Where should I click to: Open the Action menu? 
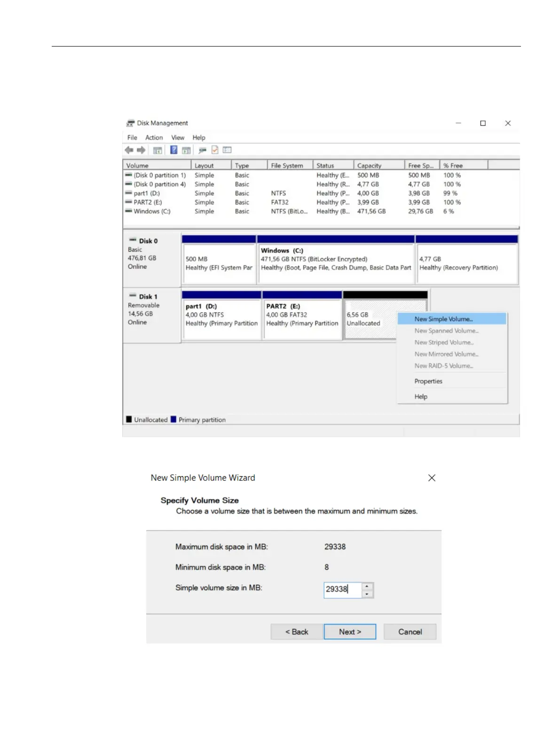(154, 138)
